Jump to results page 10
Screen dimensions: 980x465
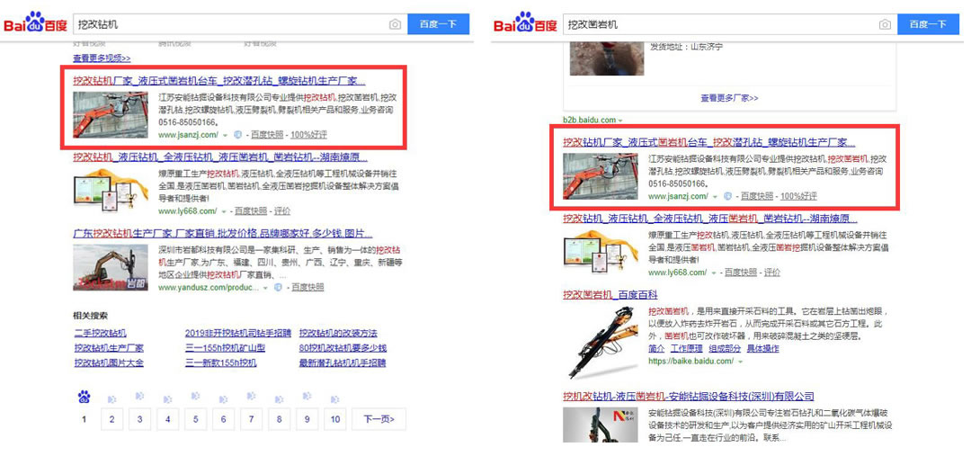coord(335,419)
